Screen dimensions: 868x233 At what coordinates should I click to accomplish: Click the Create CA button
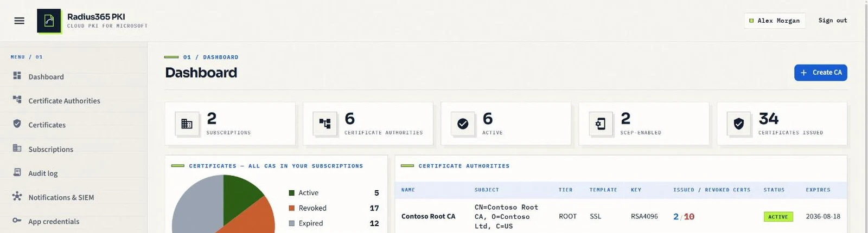[x=821, y=73]
